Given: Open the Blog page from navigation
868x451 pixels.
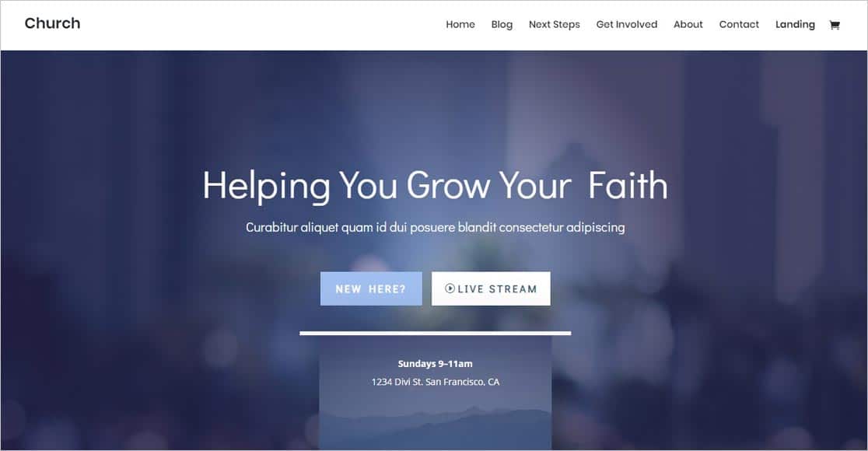Looking at the screenshot, I should [x=502, y=24].
